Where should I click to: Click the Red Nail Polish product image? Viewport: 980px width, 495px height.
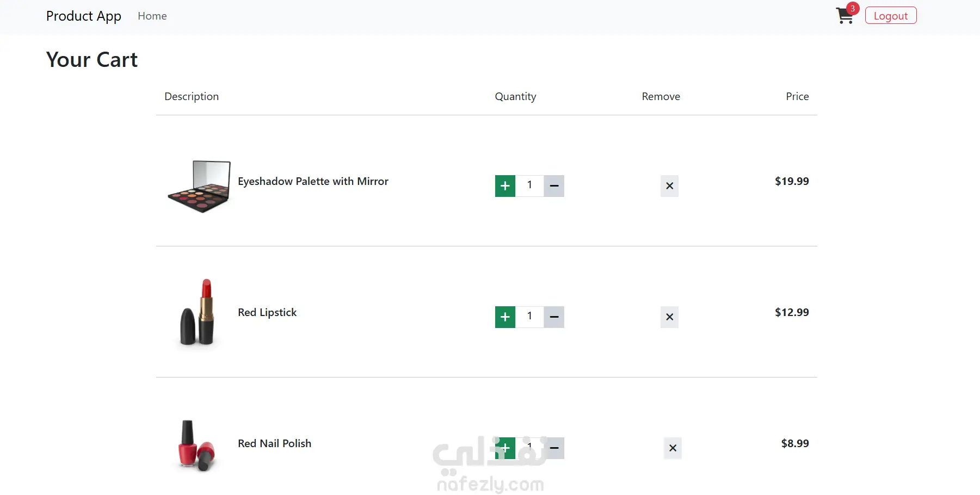point(196,444)
